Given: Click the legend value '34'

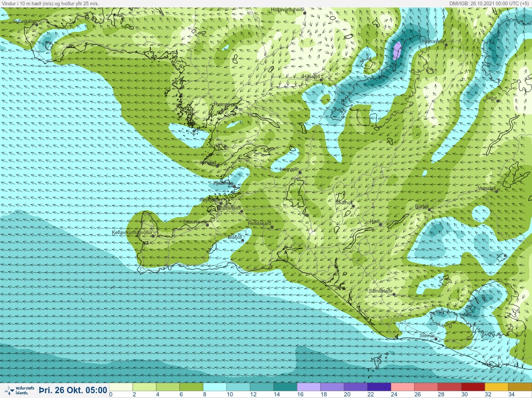Looking at the screenshot, I should pos(511,395).
